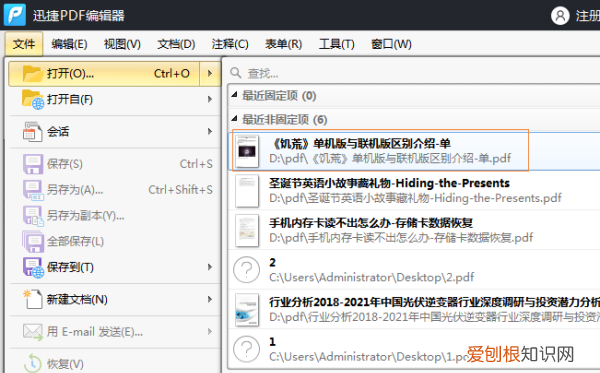Screen dimensions: 600x373
Task: Collapse the 最近固定项 (0) group
Action: click(x=234, y=94)
